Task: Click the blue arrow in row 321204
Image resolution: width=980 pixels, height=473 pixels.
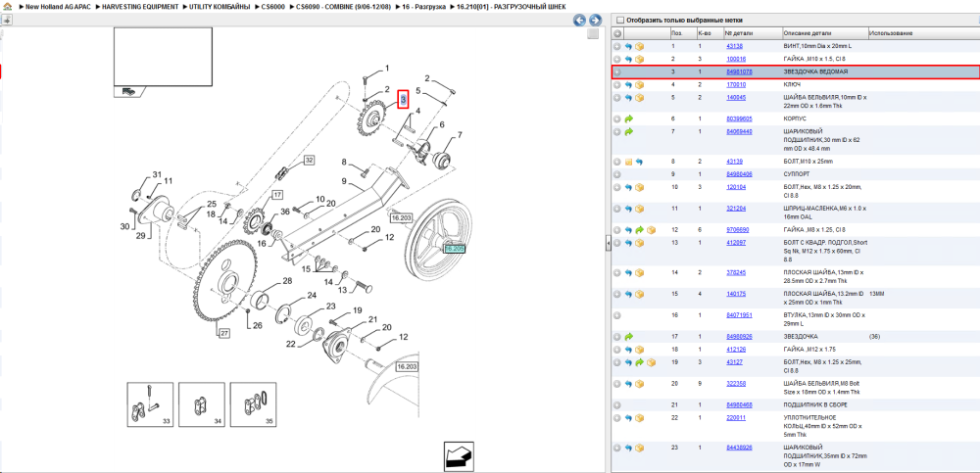Action: pos(629,208)
